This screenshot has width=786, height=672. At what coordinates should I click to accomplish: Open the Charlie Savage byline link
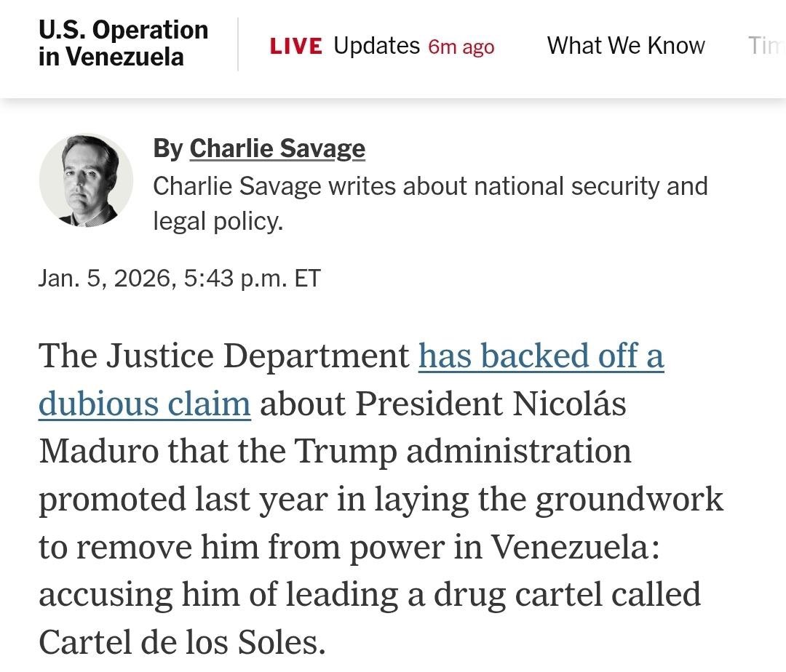point(277,148)
